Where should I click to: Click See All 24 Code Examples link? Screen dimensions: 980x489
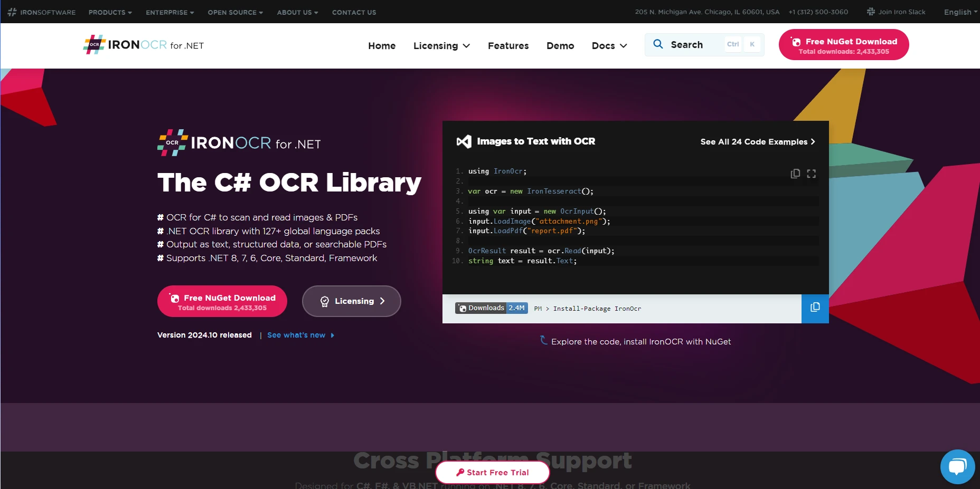(757, 142)
